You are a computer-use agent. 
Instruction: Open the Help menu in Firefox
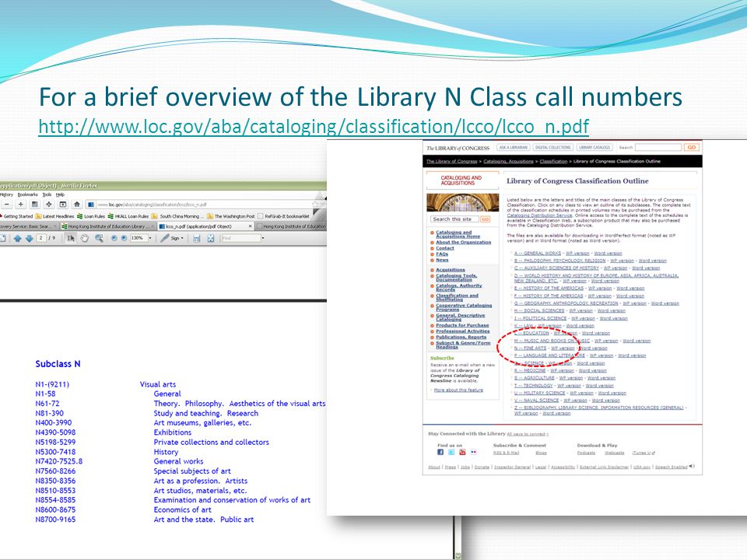click(60, 194)
